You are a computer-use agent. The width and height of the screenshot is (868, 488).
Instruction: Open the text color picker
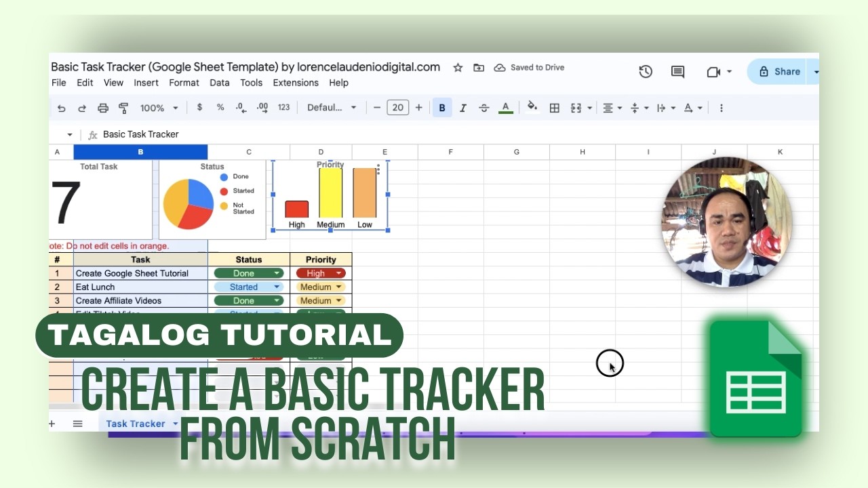pos(505,108)
